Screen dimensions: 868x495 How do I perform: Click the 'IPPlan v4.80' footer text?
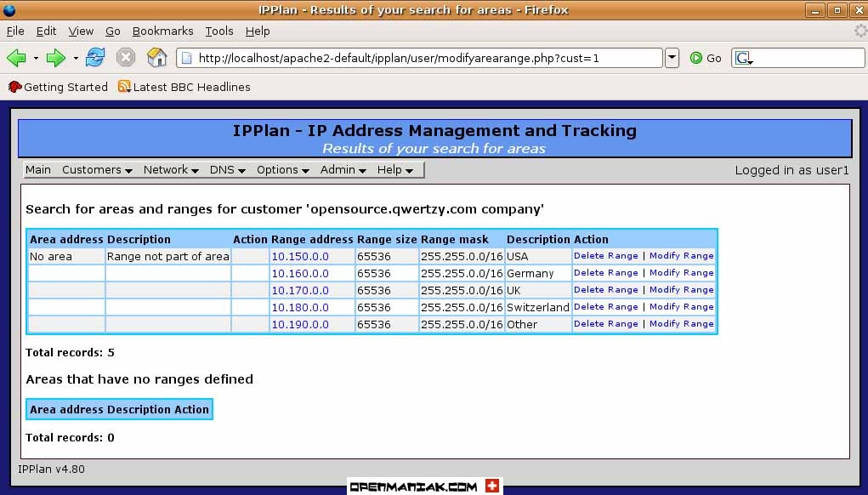[x=51, y=469]
